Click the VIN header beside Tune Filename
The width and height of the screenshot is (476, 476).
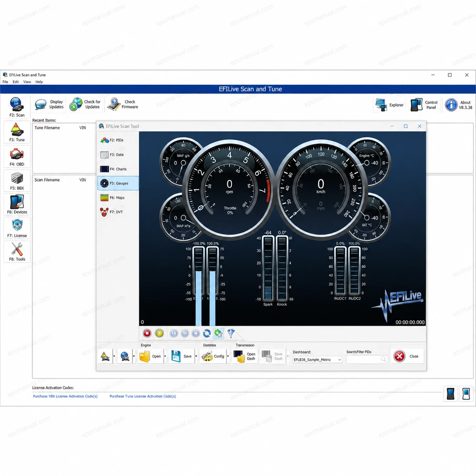82,128
